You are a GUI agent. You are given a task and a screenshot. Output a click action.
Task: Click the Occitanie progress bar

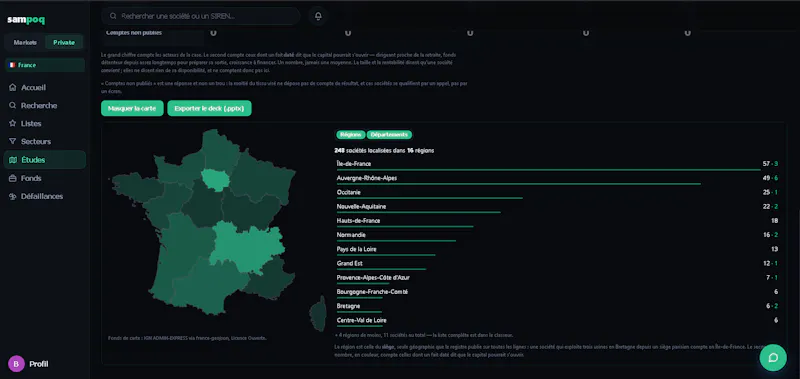[x=430, y=198]
